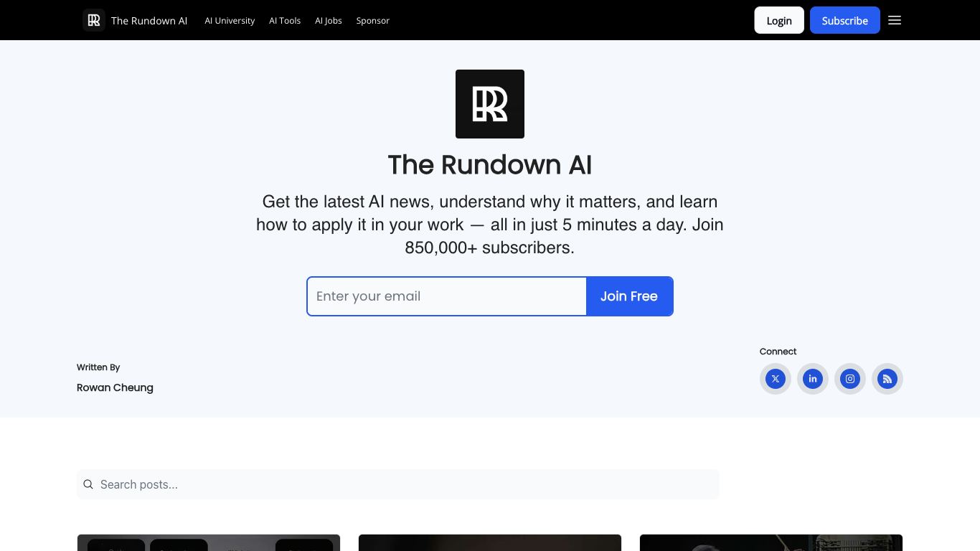Open the AI University menu item
Viewport: 980px width, 551px height.
point(230,21)
